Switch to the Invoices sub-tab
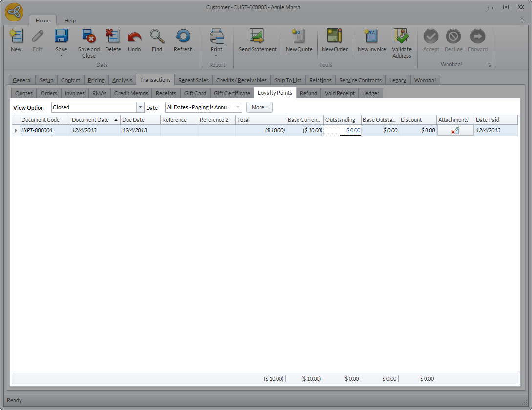 point(75,93)
